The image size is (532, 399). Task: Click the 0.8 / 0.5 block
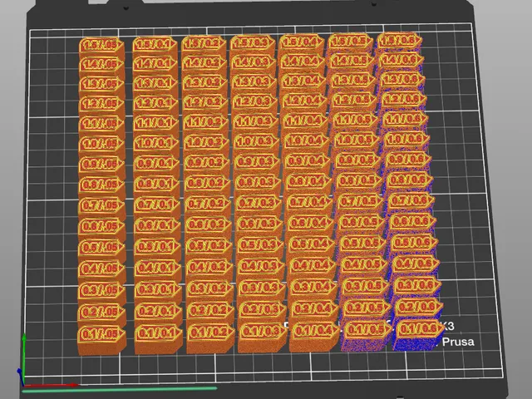(x=360, y=180)
